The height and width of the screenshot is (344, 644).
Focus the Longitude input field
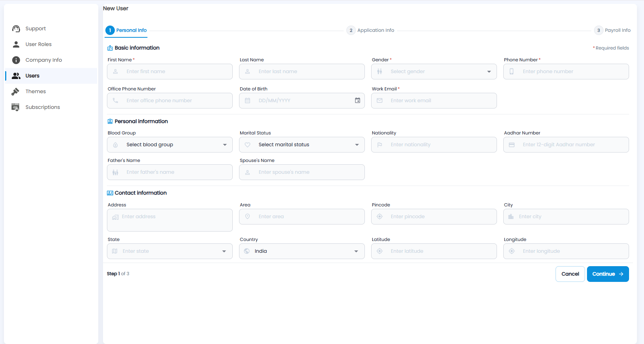[566, 251]
